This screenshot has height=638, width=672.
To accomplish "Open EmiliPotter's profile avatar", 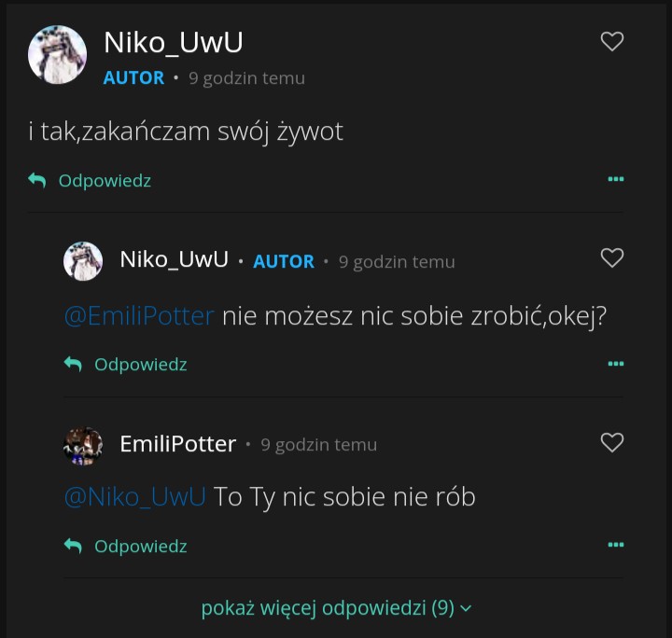I will tap(83, 445).
